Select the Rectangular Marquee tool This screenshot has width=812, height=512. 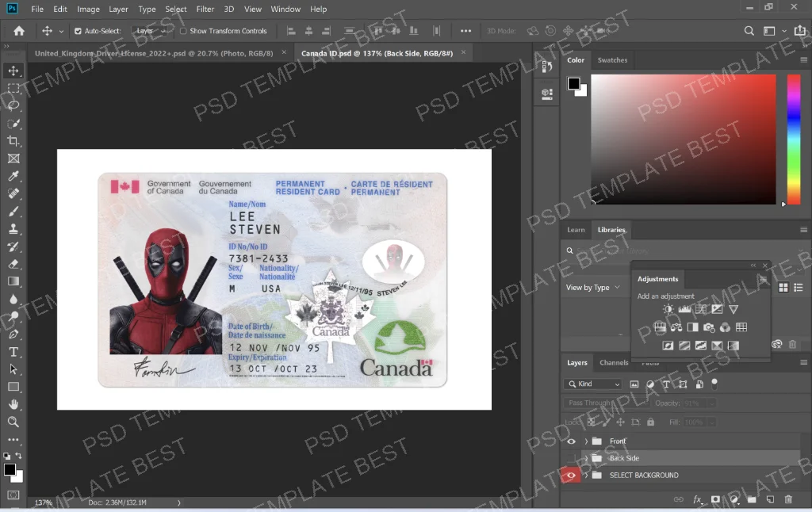coord(13,88)
